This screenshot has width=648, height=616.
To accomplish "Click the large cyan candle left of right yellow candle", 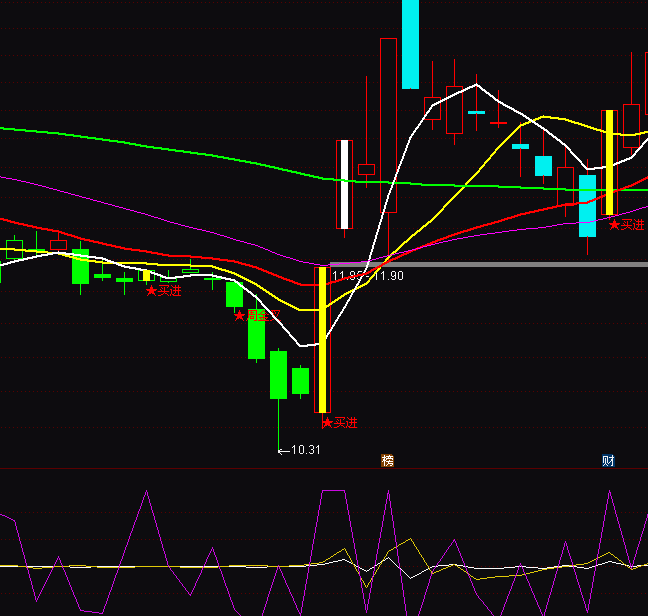I will (587, 205).
